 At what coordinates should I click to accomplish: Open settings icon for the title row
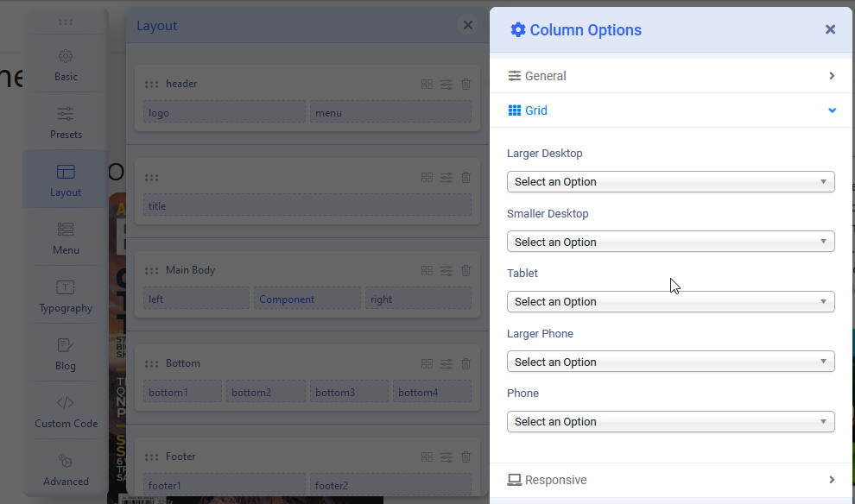click(446, 177)
